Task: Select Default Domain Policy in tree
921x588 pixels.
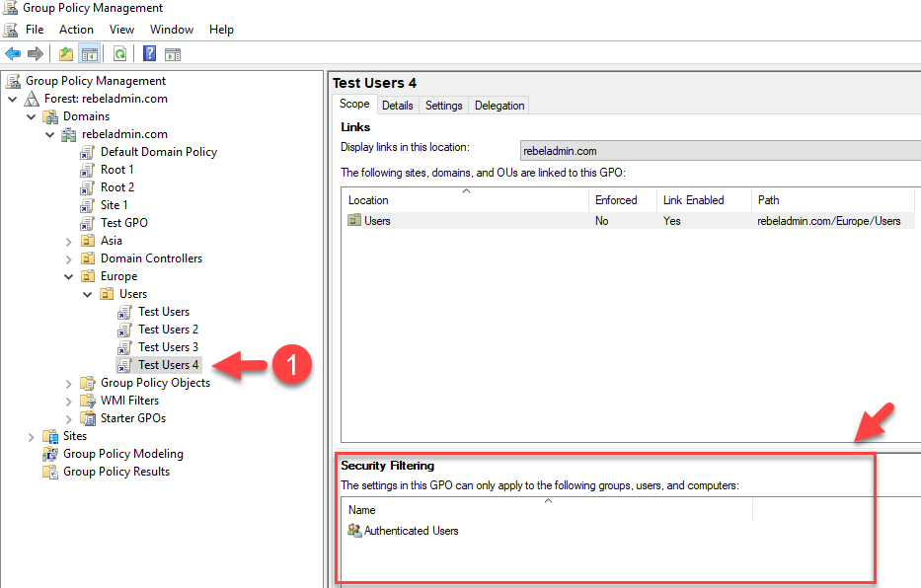Action: [x=158, y=152]
